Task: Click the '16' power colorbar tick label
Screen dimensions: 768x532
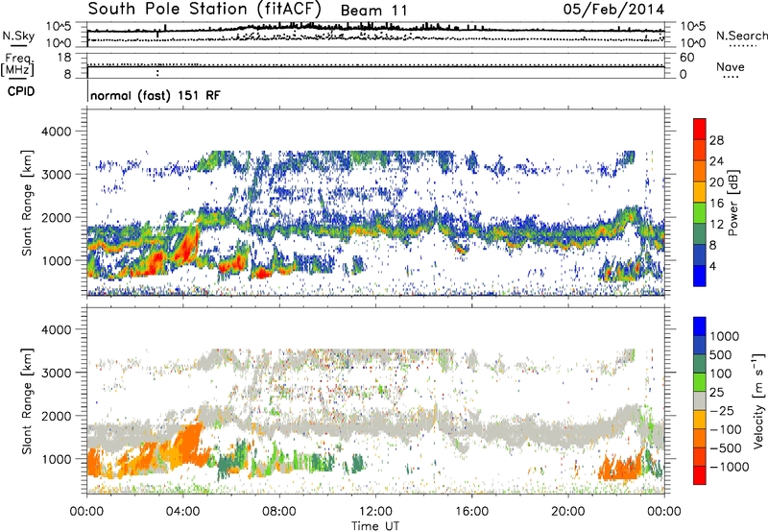Action: click(716, 204)
